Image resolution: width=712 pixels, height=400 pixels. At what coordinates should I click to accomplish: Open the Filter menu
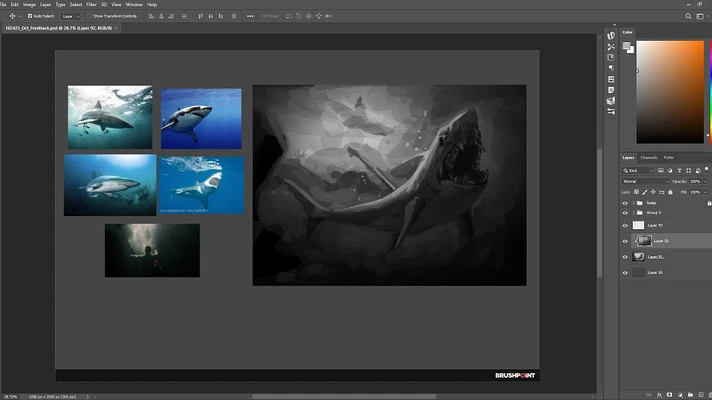pos(91,5)
